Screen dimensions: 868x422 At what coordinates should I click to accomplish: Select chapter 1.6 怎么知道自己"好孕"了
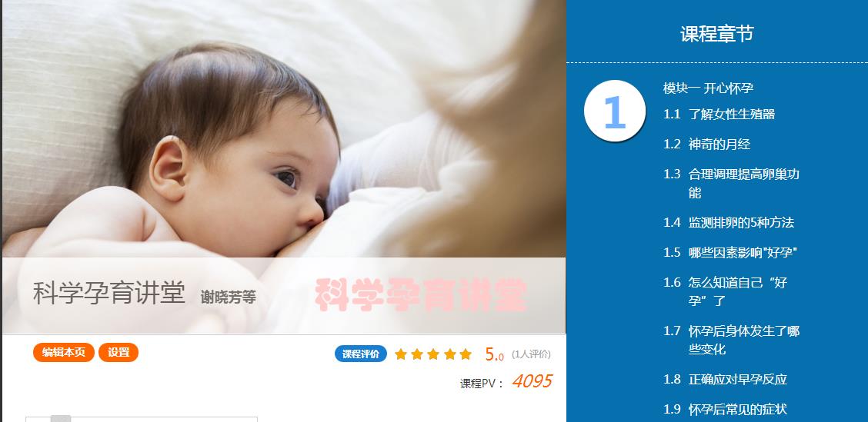(725, 291)
